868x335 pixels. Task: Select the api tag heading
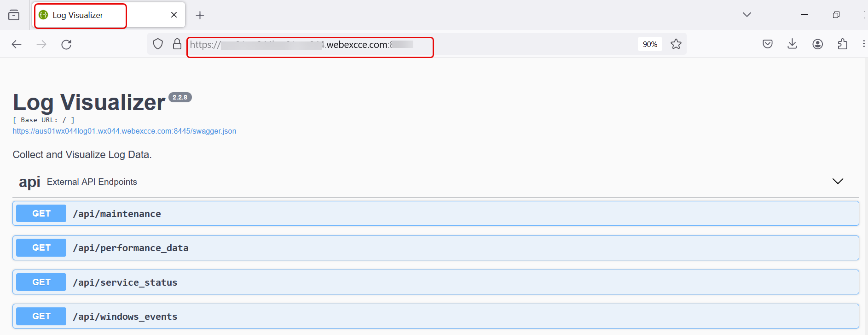pyautogui.click(x=29, y=182)
